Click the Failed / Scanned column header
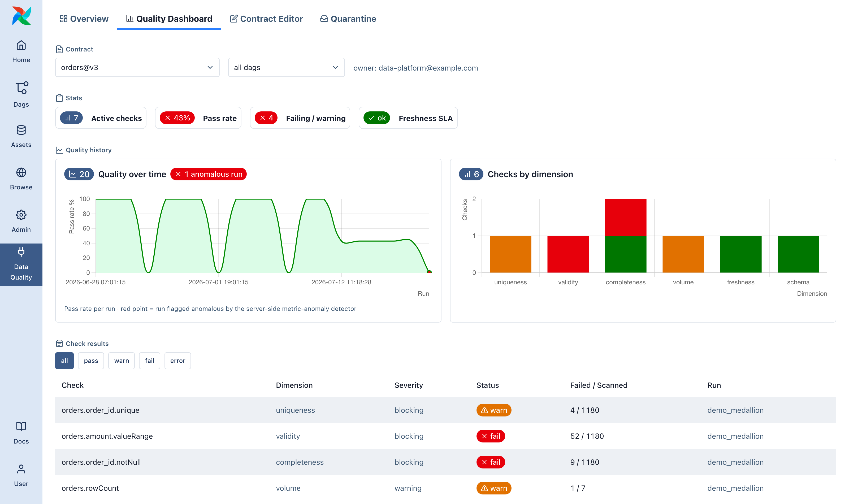 click(x=599, y=385)
